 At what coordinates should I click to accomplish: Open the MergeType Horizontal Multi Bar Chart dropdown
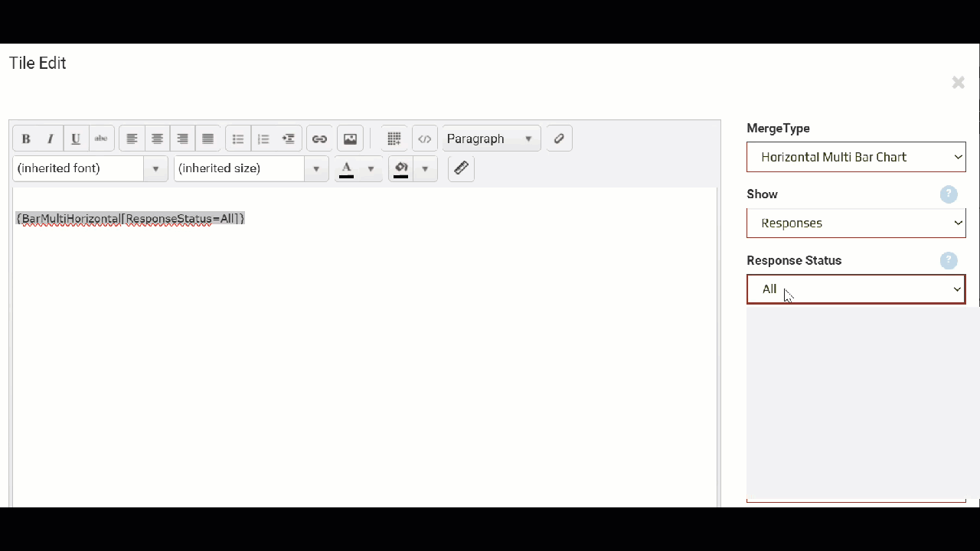click(855, 157)
